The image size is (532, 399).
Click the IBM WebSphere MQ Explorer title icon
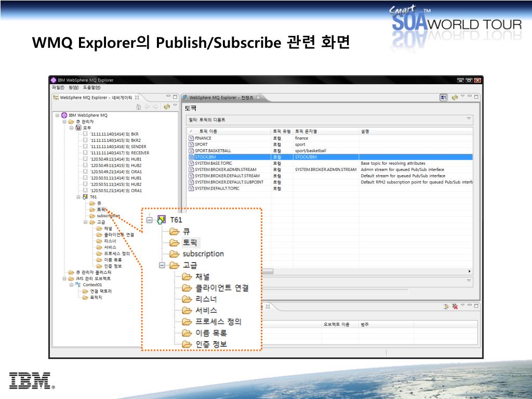[54, 80]
